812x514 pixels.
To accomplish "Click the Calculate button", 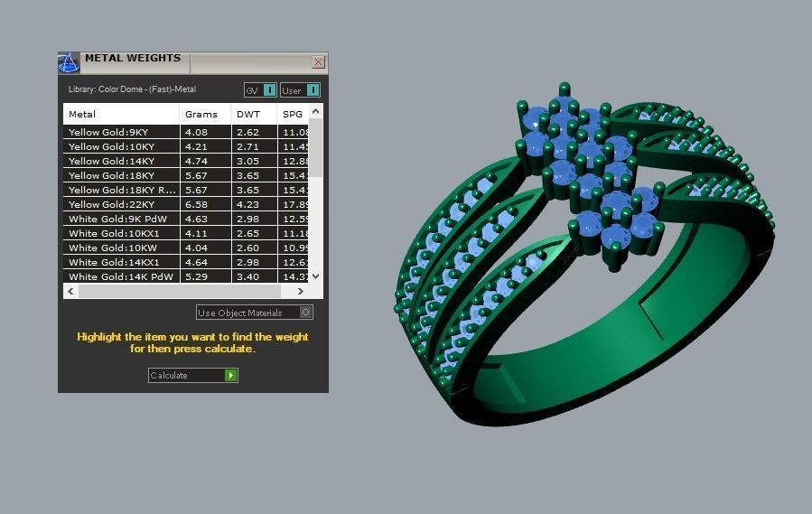I will click(192, 375).
